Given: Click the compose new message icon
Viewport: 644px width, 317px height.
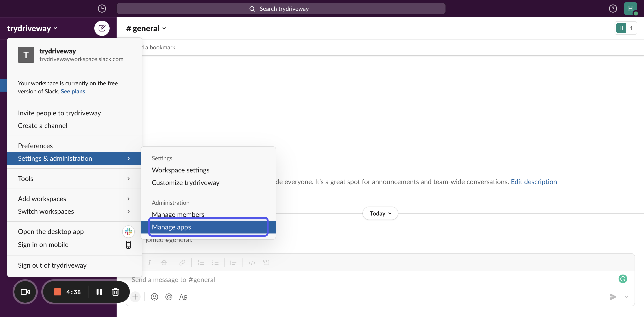Looking at the screenshot, I should [x=102, y=28].
